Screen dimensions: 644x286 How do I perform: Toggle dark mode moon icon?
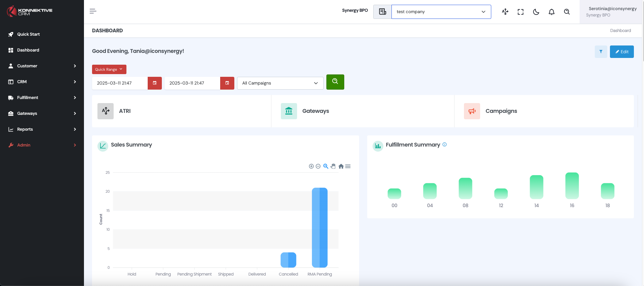[x=536, y=12]
